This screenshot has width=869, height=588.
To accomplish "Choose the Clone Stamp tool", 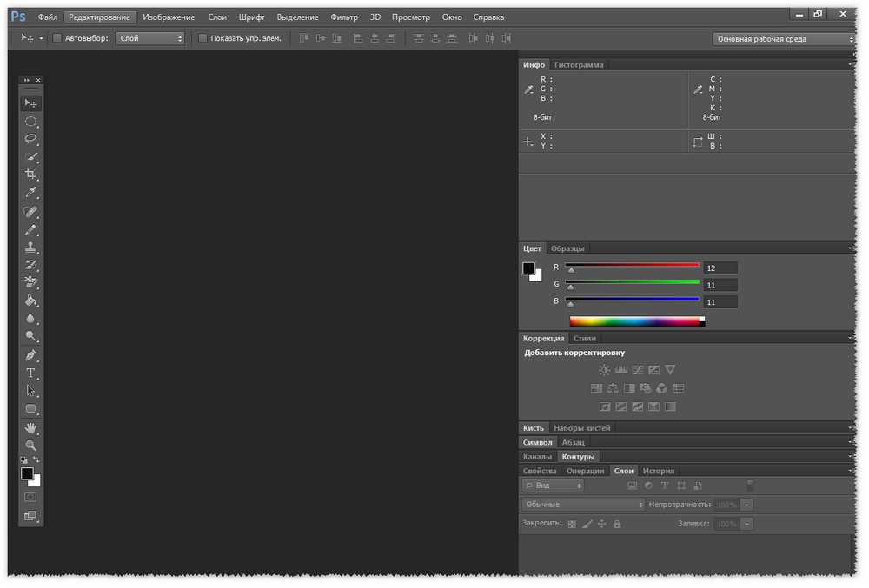I will (x=30, y=248).
